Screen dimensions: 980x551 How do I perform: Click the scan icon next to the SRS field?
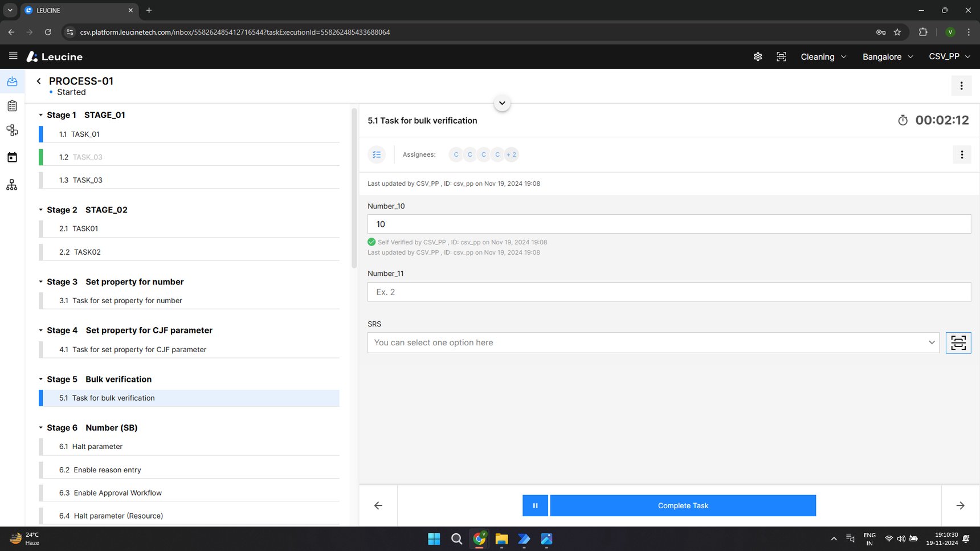tap(958, 342)
